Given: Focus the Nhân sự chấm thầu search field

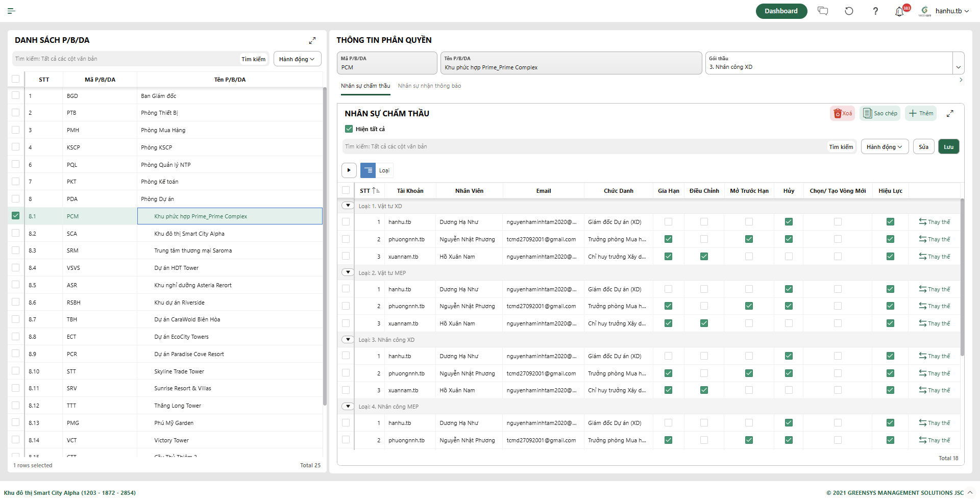Looking at the screenshot, I should 584,146.
